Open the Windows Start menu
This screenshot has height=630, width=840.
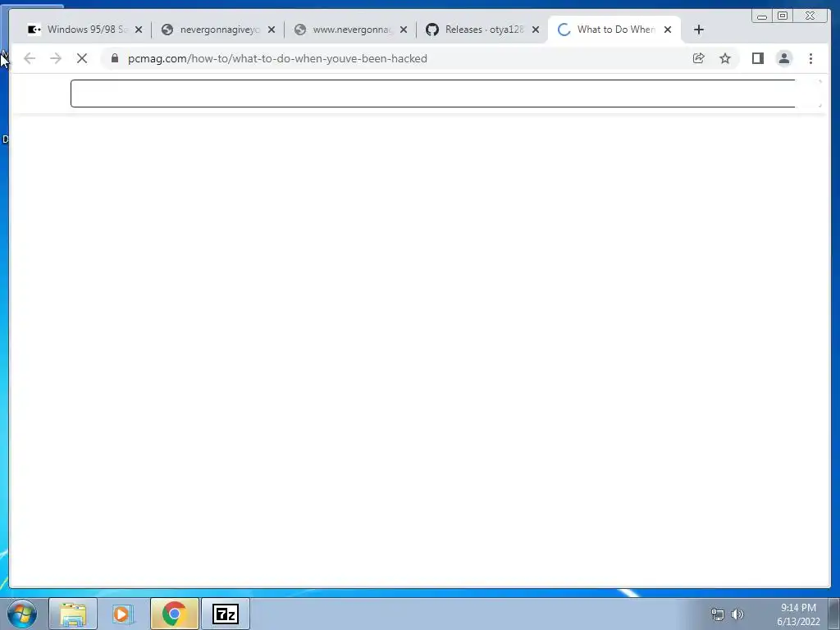click(x=22, y=614)
